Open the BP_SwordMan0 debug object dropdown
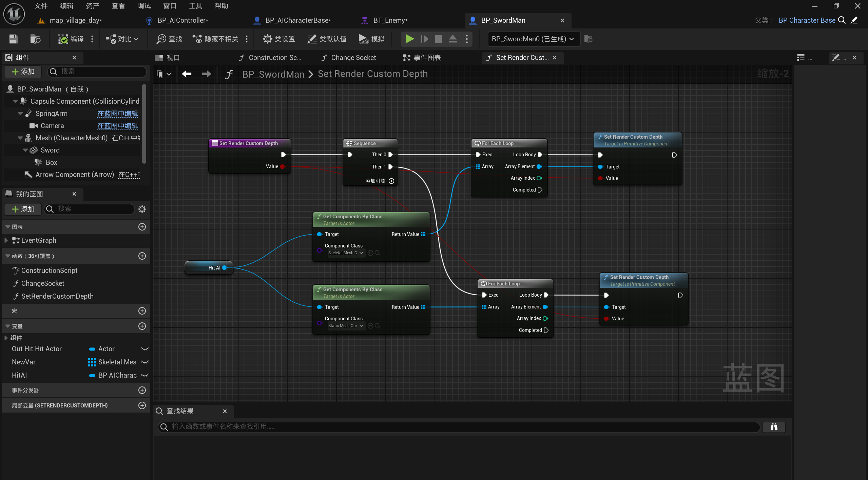The width and height of the screenshot is (868, 480). tap(533, 39)
